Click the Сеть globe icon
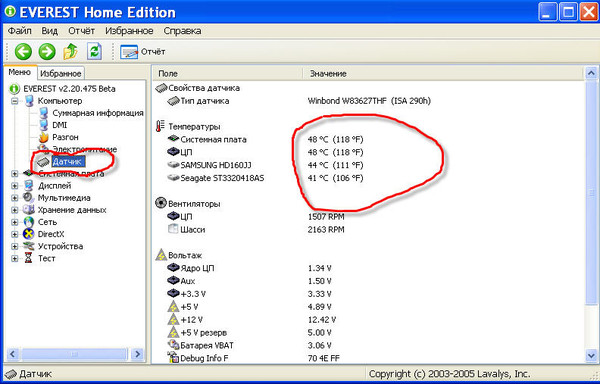600x384 pixels. pos(29,222)
